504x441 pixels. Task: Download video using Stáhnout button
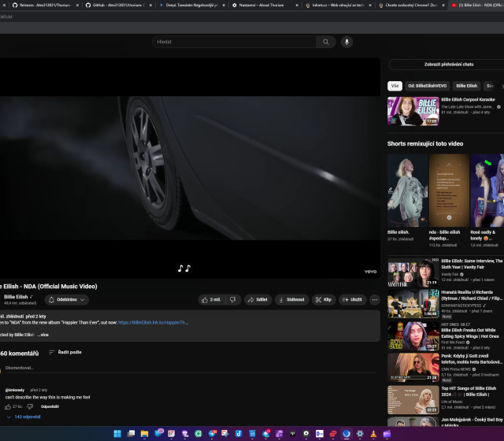pyautogui.click(x=291, y=299)
